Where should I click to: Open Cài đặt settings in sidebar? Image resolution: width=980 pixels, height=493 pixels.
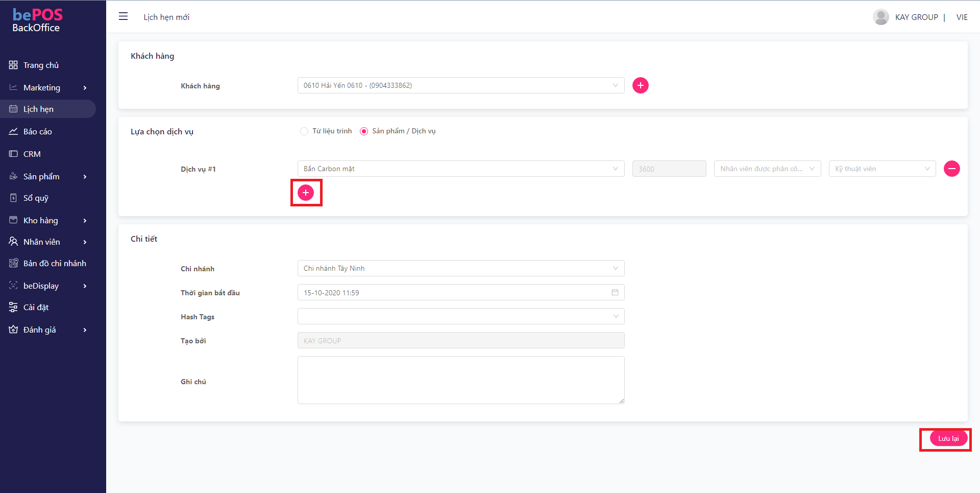click(36, 307)
